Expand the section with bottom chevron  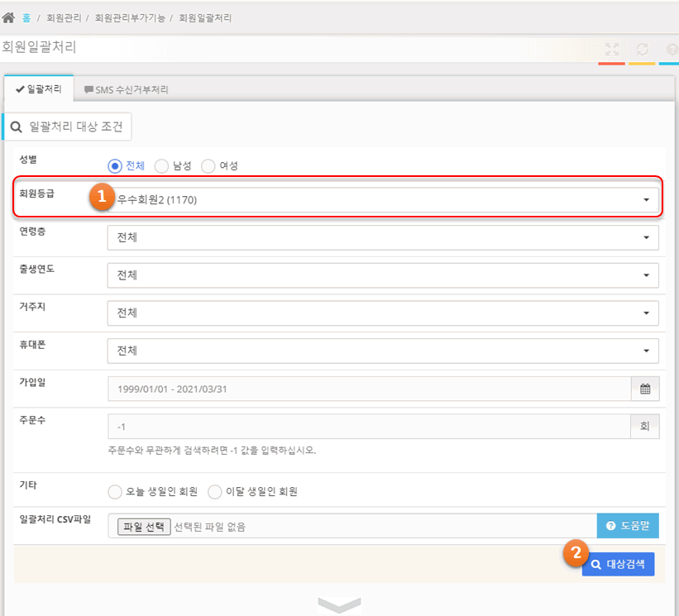point(339,604)
